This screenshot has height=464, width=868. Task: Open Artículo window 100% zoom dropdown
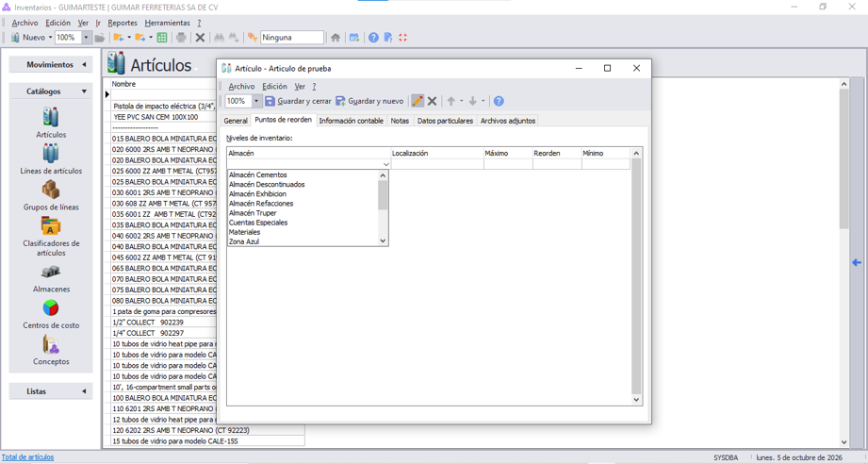pyautogui.click(x=256, y=101)
